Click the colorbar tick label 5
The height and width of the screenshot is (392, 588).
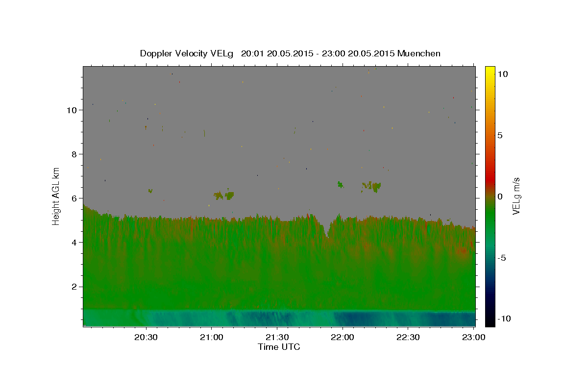[x=500, y=135]
